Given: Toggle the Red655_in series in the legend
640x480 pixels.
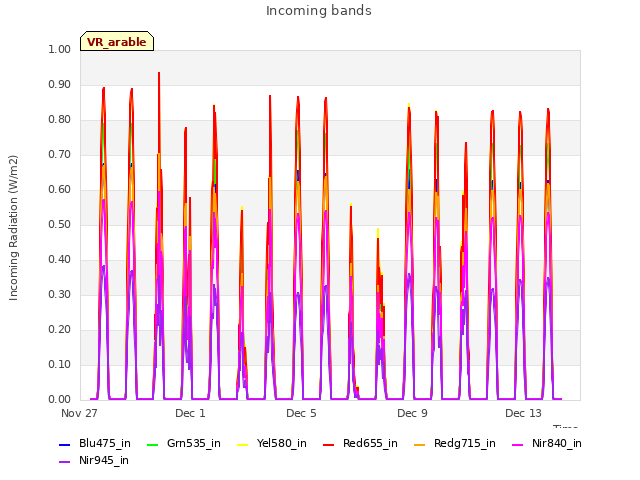Looking at the screenshot, I should point(360,444).
